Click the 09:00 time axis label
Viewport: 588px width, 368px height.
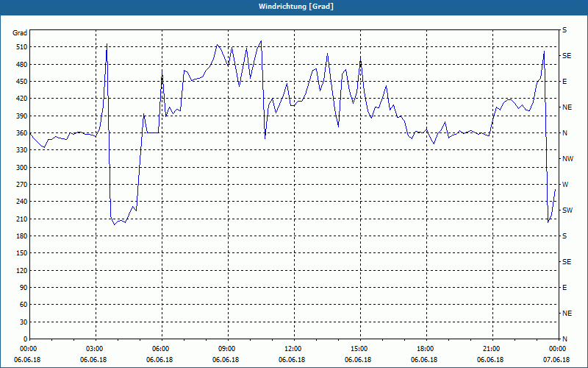coord(226,349)
